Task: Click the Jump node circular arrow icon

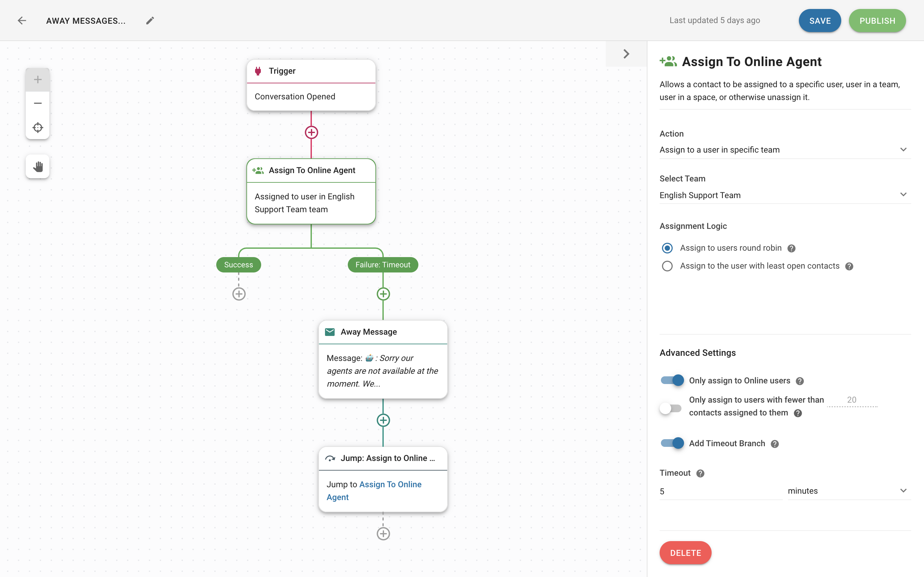Action: (x=330, y=457)
